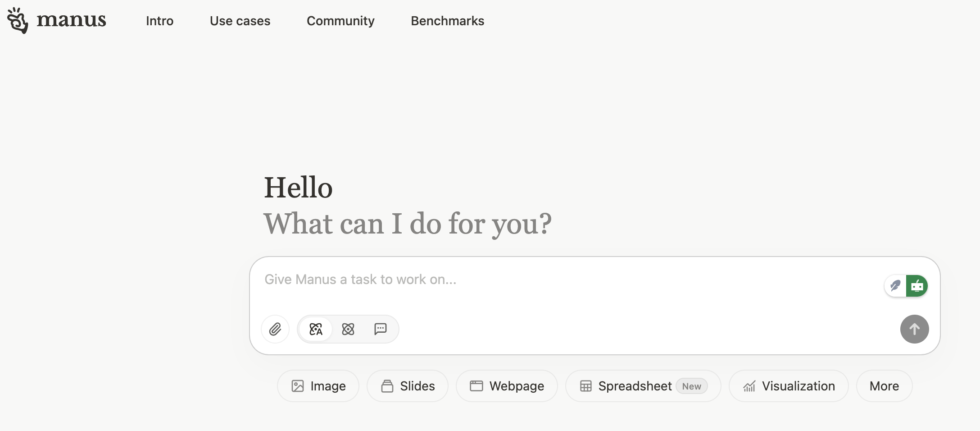Select the adaptive mode atom-A icon

tap(316, 329)
